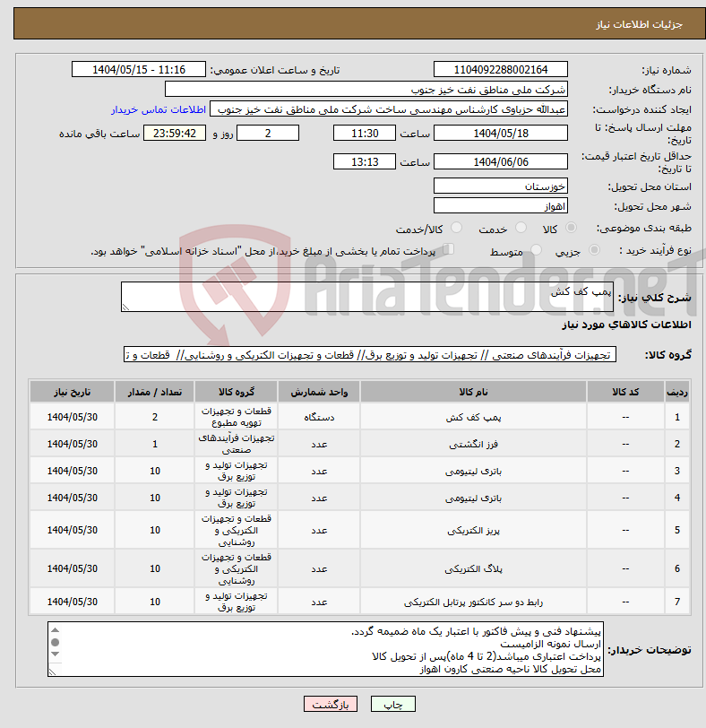Click the validity time 13:13 field
The height and width of the screenshot is (728, 706).
(x=365, y=162)
